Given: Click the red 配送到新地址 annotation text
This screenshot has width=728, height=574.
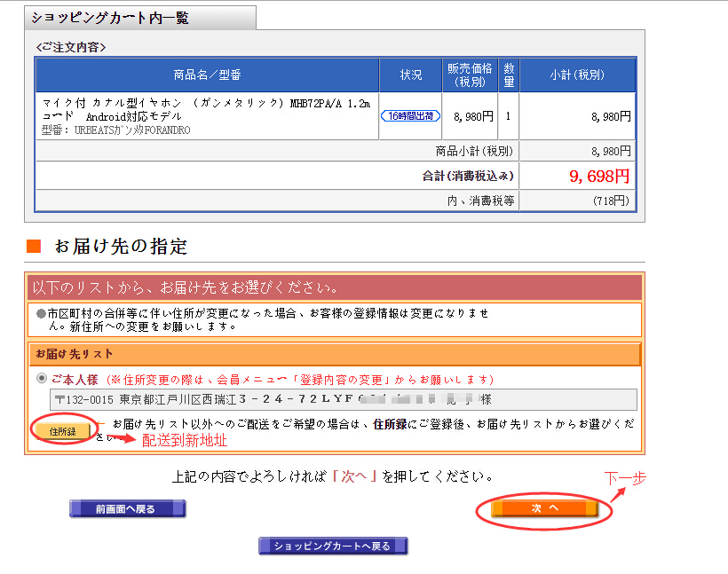Looking at the screenshot, I should tap(184, 441).
